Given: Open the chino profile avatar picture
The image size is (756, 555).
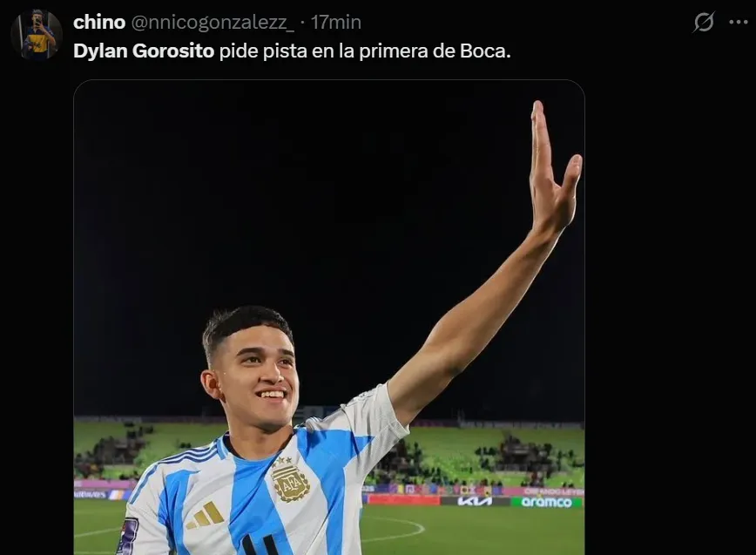Looking at the screenshot, I should point(37,35).
